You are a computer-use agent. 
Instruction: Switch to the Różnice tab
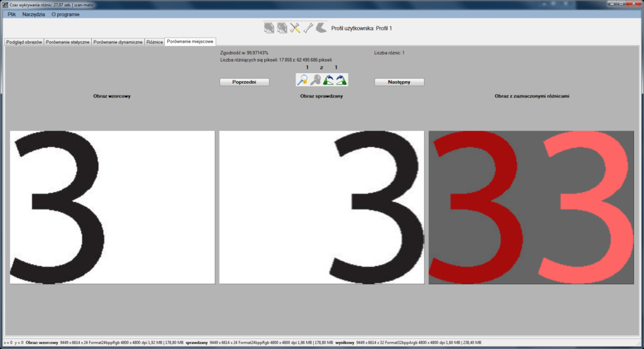pyautogui.click(x=155, y=42)
